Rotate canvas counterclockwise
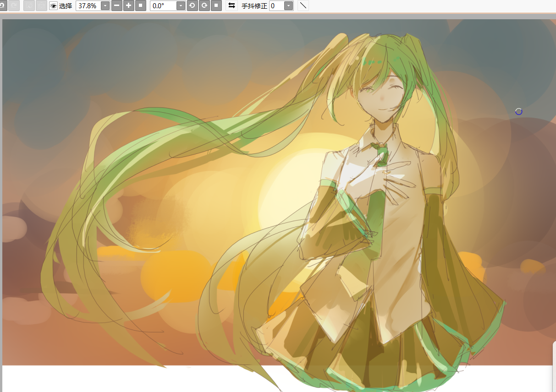556x392 pixels. [x=193, y=5]
